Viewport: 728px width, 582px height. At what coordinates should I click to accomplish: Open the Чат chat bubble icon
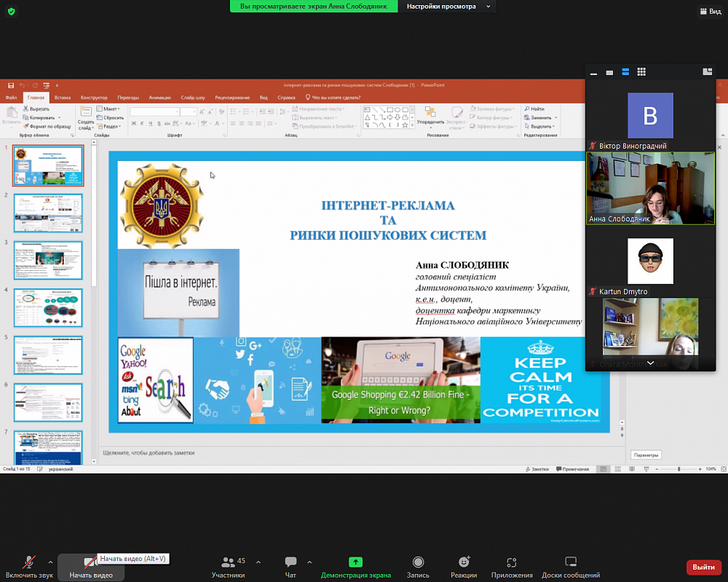tap(290, 562)
